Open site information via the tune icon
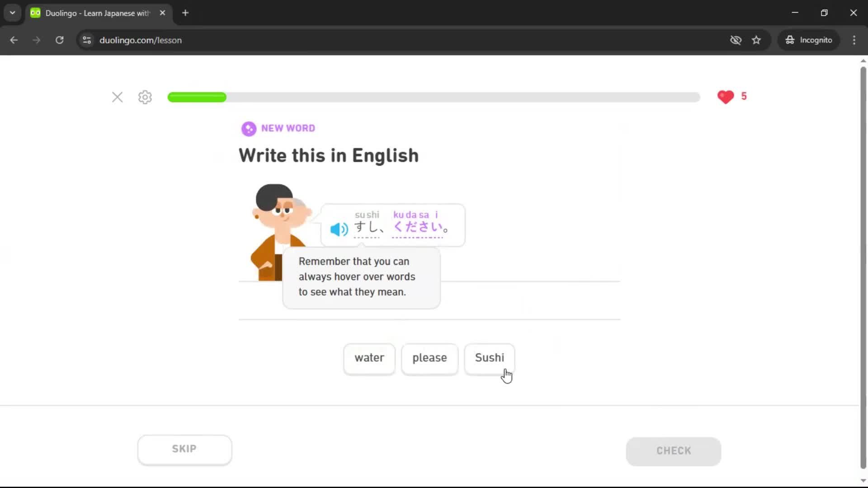This screenshot has width=868, height=488. pyautogui.click(x=86, y=40)
